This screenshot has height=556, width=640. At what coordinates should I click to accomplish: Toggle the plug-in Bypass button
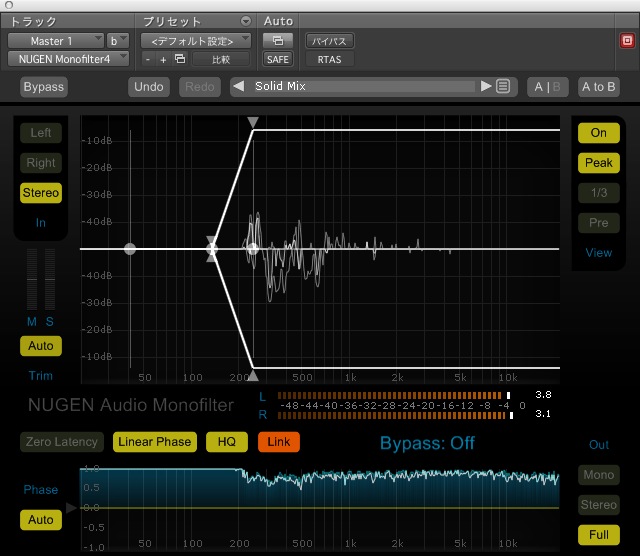click(x=44, y=87)
